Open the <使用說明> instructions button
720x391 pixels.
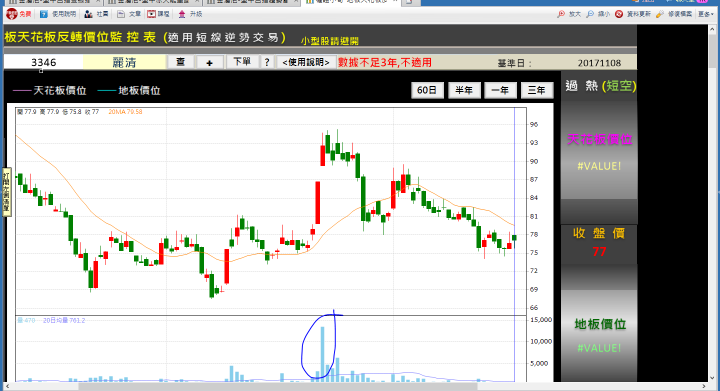pyautogui.click(x=306, y=62)
